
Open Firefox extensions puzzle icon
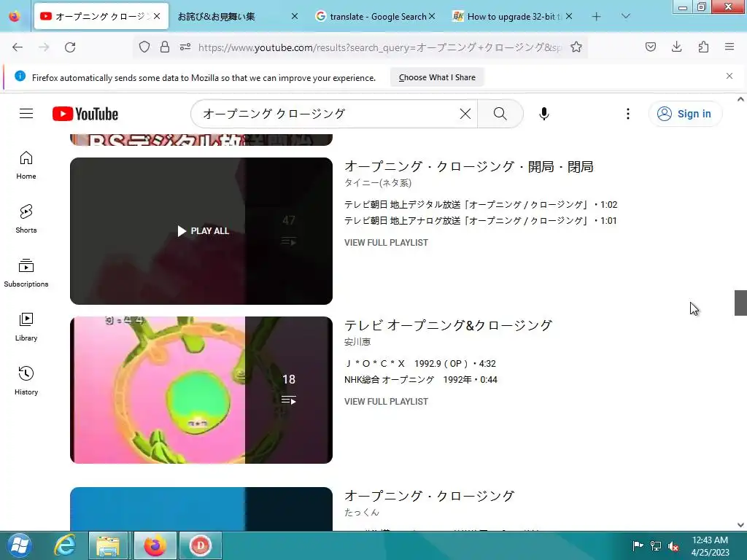tap(703, 47)
